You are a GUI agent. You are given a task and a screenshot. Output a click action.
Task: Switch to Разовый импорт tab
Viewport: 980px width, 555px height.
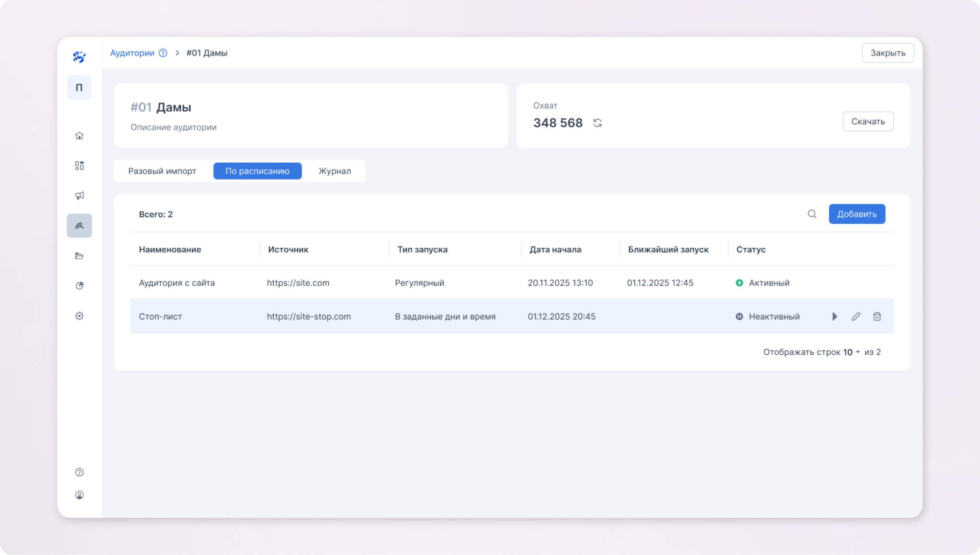tap(162, 171)
